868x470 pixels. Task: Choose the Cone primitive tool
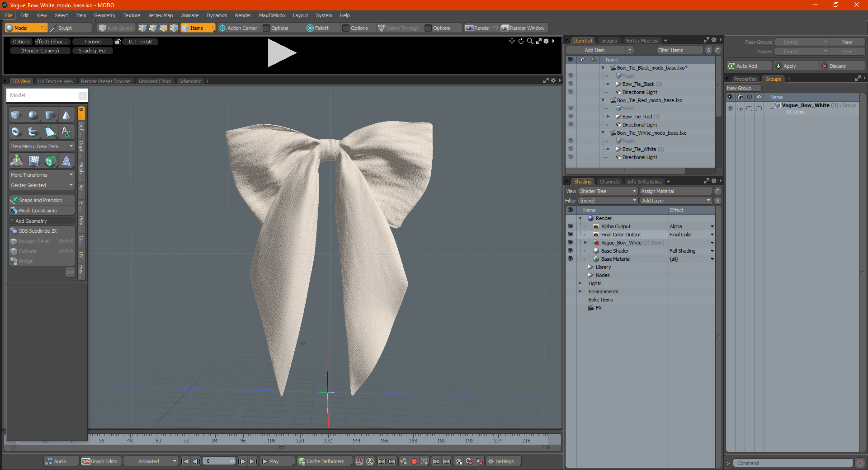66,115
